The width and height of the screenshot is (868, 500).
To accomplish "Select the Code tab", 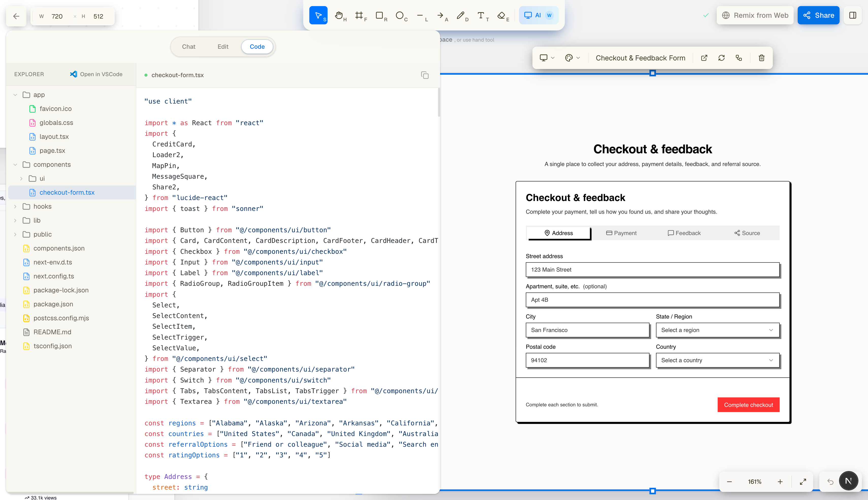I will point(257,47).
